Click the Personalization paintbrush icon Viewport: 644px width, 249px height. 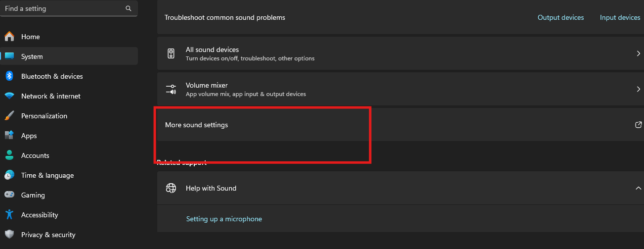(x=9, y=116)
